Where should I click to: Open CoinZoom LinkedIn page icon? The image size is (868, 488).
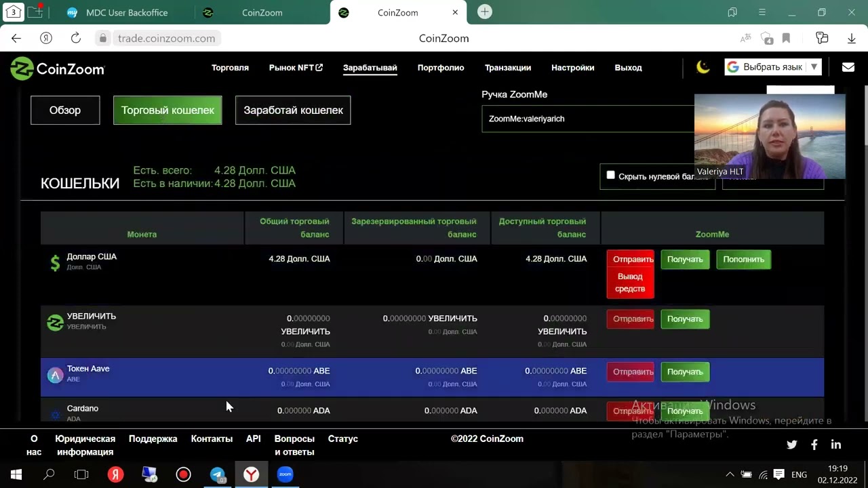click(x=836, y=445)
